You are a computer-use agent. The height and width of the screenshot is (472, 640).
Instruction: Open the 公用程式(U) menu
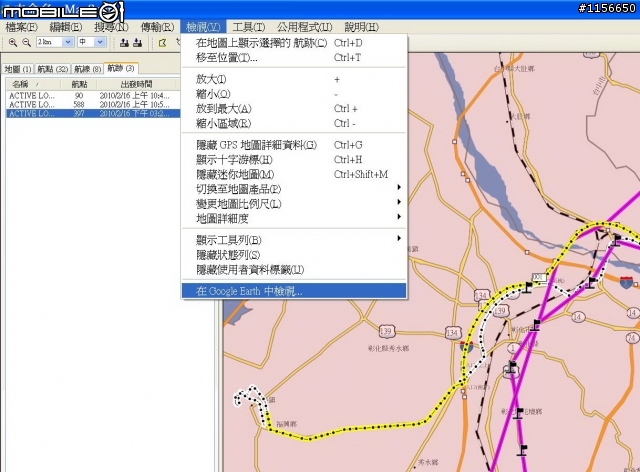304,27
